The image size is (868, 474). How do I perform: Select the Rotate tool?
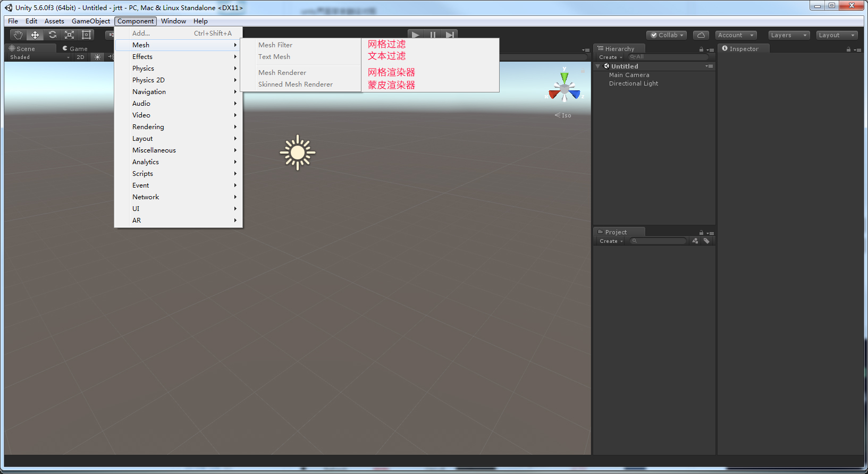coord(52,35)
